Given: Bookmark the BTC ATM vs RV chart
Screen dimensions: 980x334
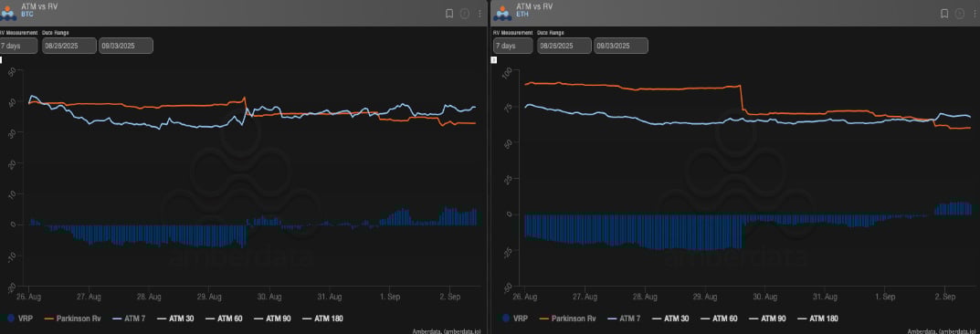Looking at the screenshot, I should tap(448, 13).
